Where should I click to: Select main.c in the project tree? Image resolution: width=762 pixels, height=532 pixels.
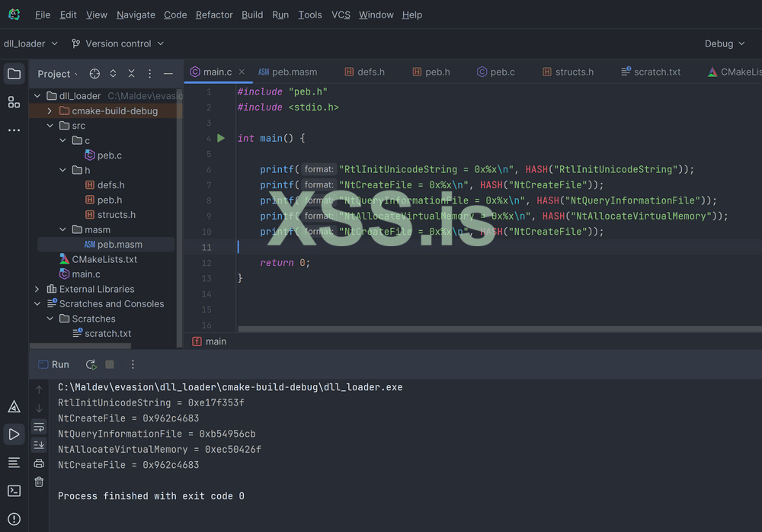[80, 274]
